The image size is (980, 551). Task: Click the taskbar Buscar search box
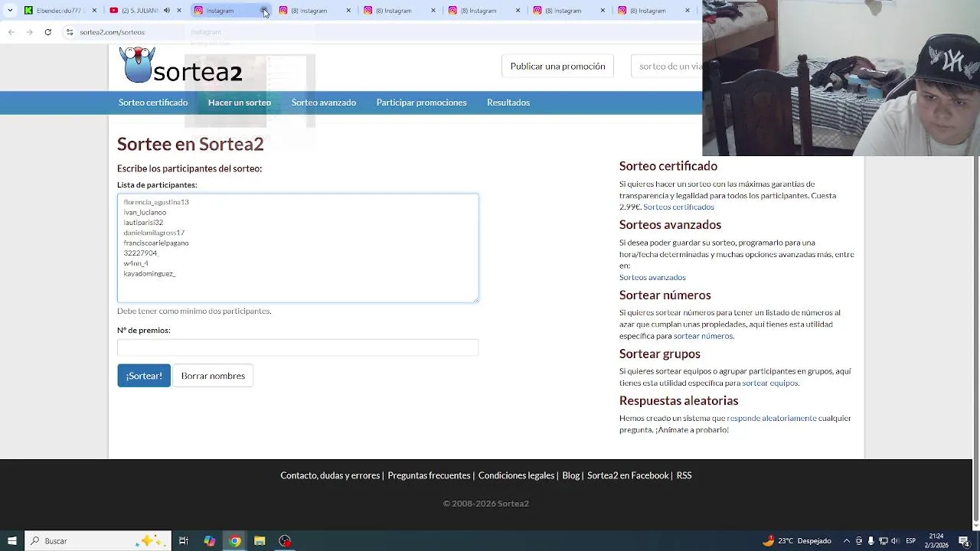[98, 541]
